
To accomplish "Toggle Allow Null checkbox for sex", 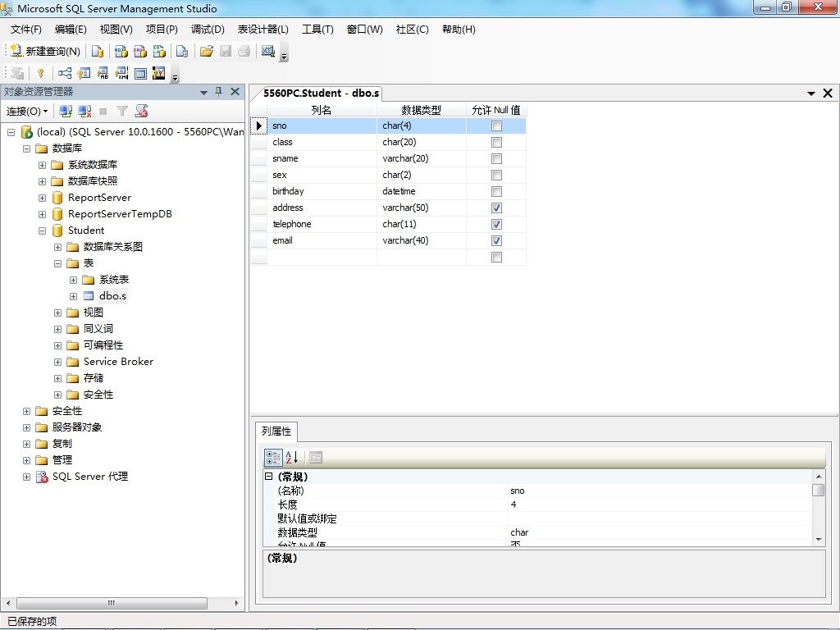I will pyautogui.click(x=496, y=176).
